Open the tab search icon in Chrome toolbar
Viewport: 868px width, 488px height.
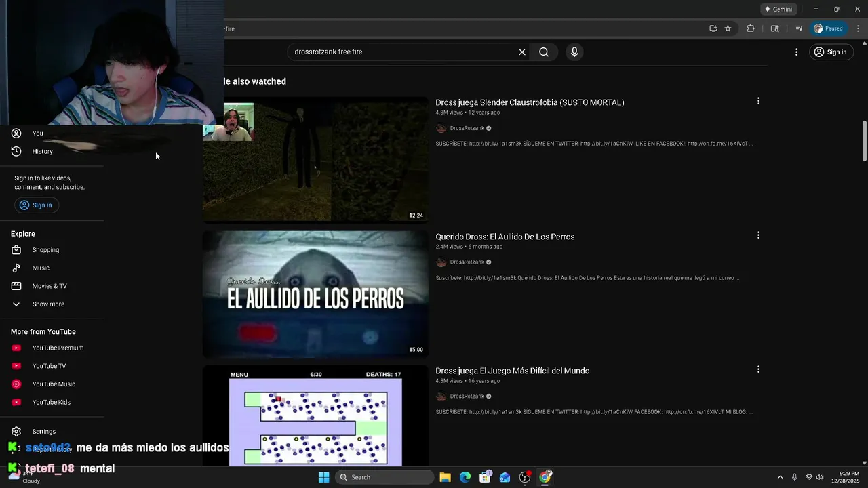point(775,28)
